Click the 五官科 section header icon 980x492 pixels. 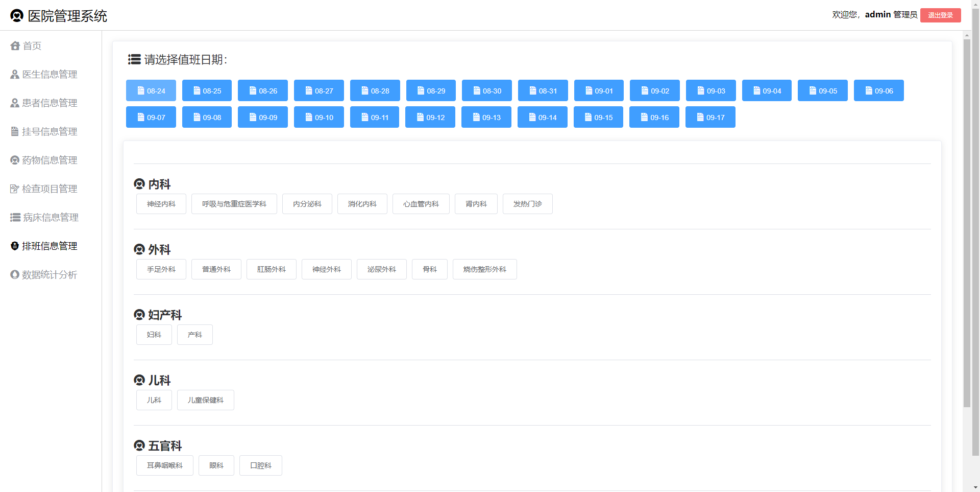tap(139, 446)
